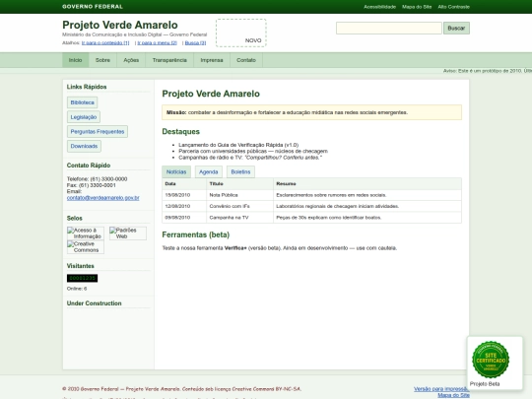Click Mapa do Site in the header
Viewport: 532px width, 399px height.
point(417,7)
